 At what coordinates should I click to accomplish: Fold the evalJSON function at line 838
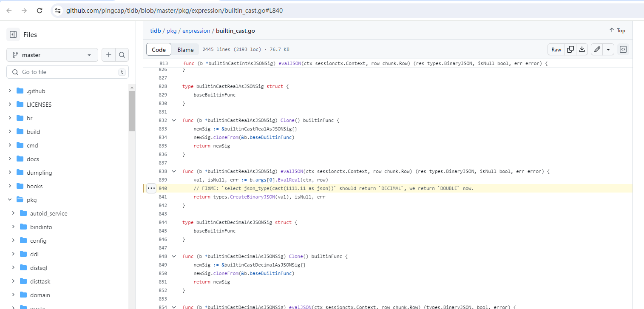click(173, 171)
